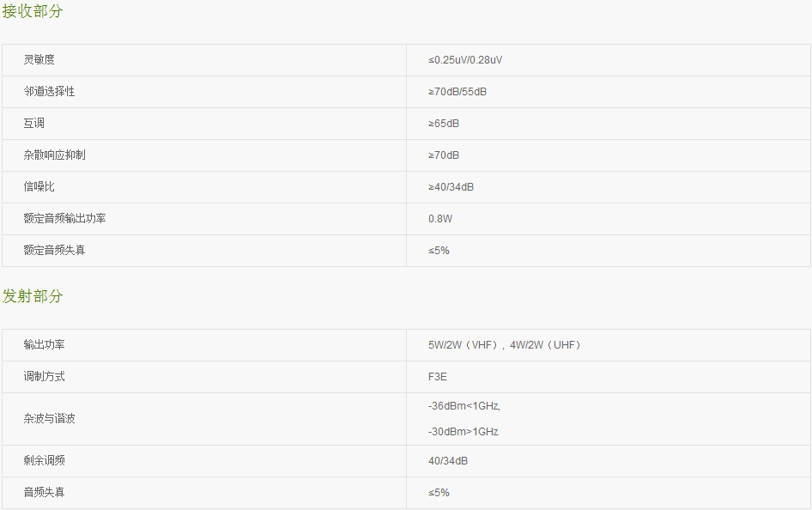Select the F3E modulation value
Image resolution: width=812 pixels, height=510 pixels.
click(x=438, y=376)
